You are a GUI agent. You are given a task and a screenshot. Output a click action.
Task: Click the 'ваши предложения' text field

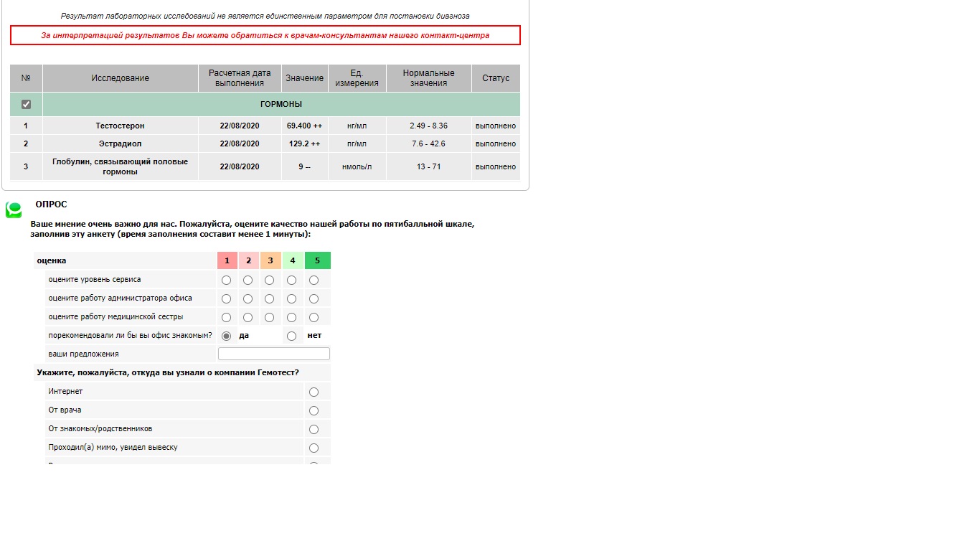[274, 354]
